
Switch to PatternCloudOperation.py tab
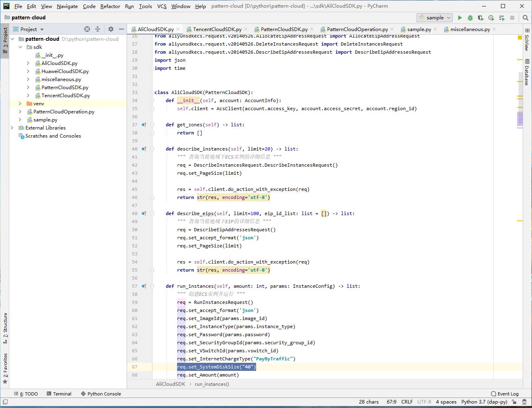click(357, 29)
